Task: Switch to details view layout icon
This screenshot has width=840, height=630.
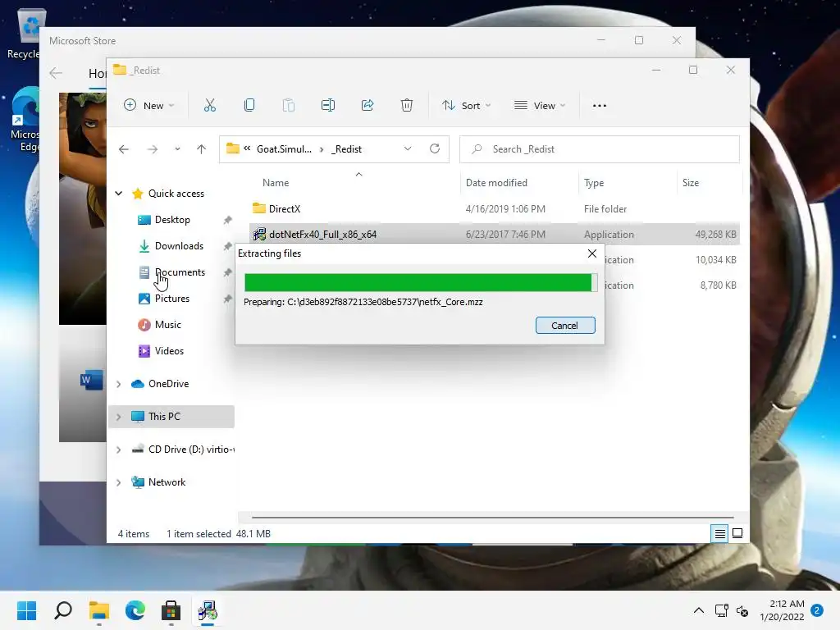Action: pos(719,533)
